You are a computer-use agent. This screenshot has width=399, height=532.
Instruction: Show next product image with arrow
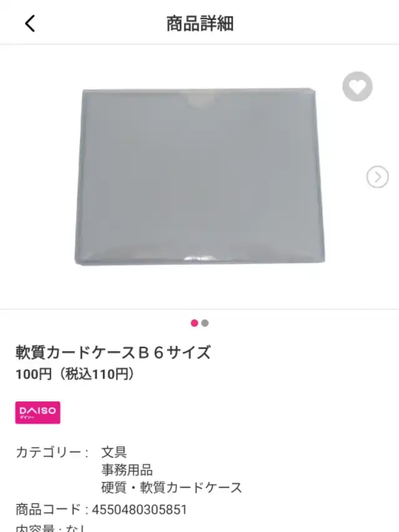(x=377, y=177)
